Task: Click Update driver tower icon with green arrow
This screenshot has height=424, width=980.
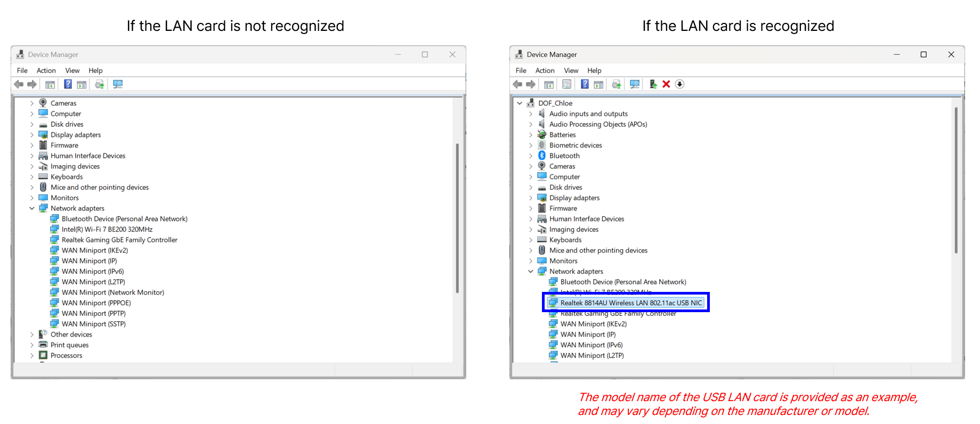Action: pyautogui.click(x=653, y=84)
